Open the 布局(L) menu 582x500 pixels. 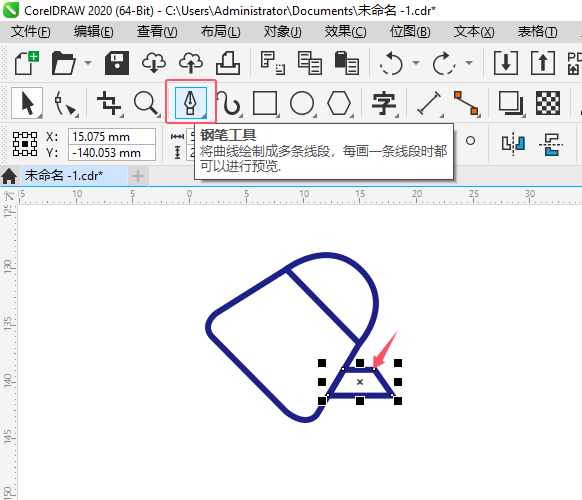(x=220, y=32)
